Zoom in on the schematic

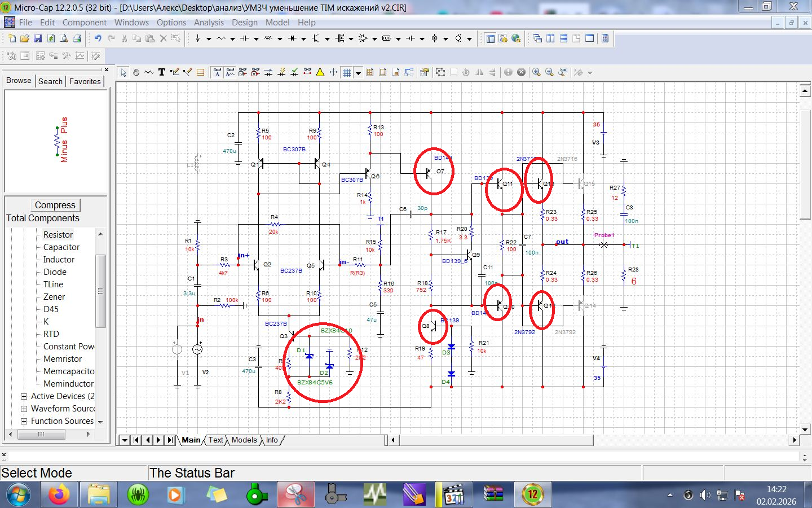pos(537,72)
